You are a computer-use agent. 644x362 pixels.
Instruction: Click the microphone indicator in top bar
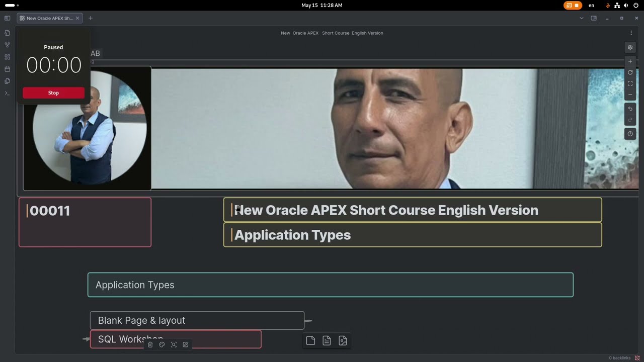tap(608, 5)
